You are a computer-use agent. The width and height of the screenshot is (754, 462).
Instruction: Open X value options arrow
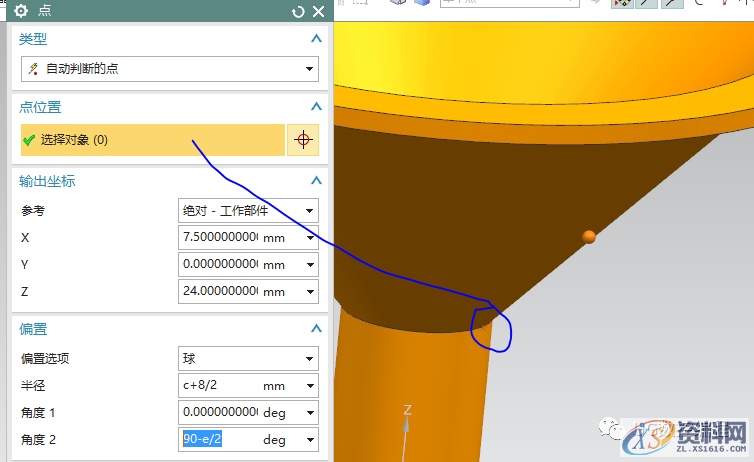[310, 237]
